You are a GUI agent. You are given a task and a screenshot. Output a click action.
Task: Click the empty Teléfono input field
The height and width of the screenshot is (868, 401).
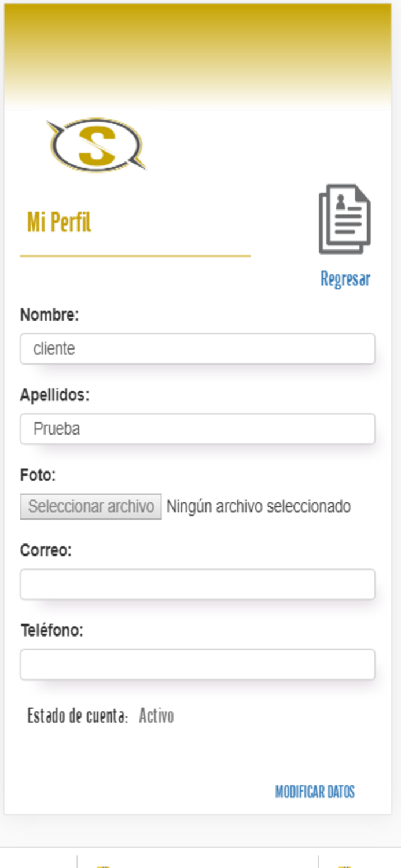coord(197,664)
